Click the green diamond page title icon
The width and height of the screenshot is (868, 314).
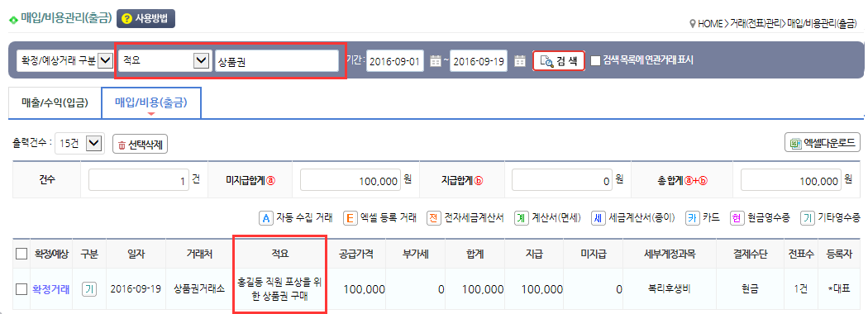pos(13,21)
